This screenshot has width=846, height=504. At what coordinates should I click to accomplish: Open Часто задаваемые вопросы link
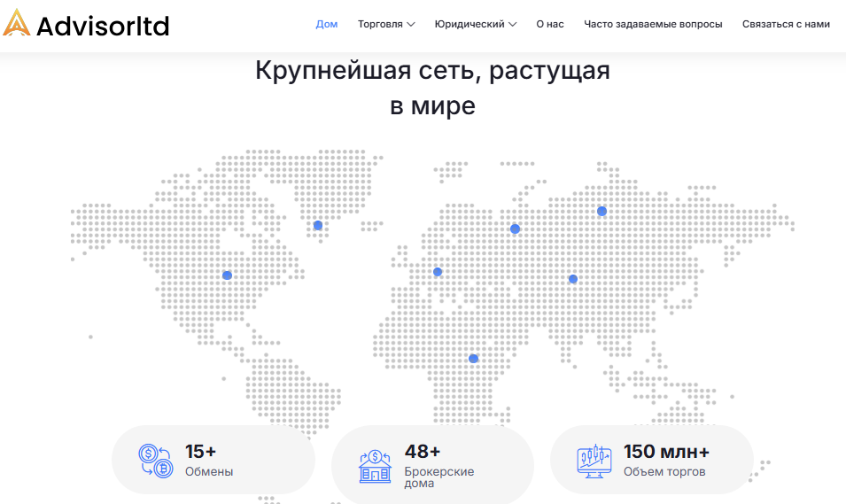tap(653, 24)
